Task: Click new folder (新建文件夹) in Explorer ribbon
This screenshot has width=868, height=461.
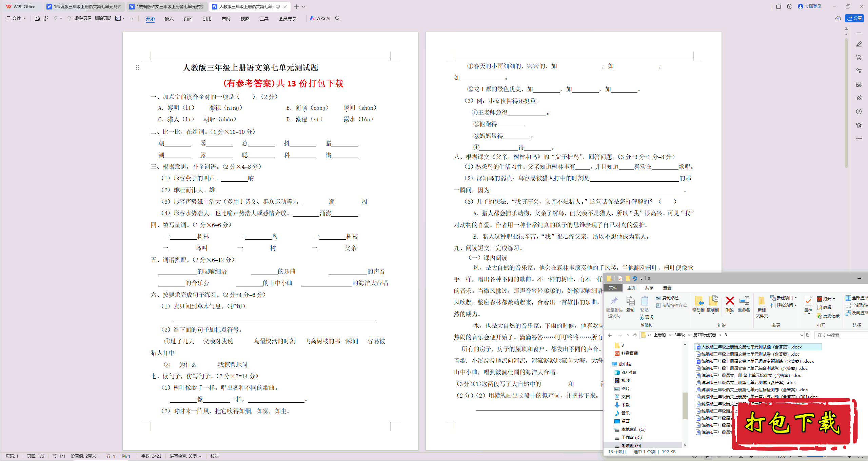Action: (762, 307)
